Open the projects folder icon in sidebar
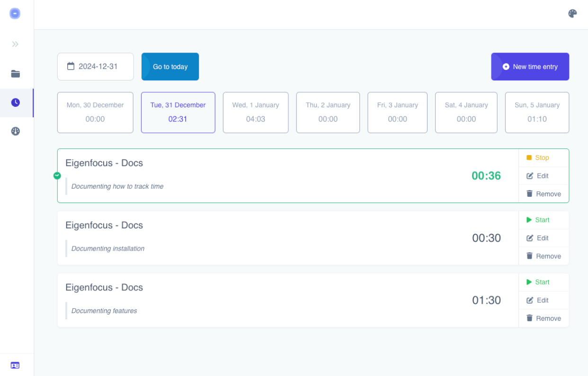This screenshot has width=588, height=376. [16, 74]
